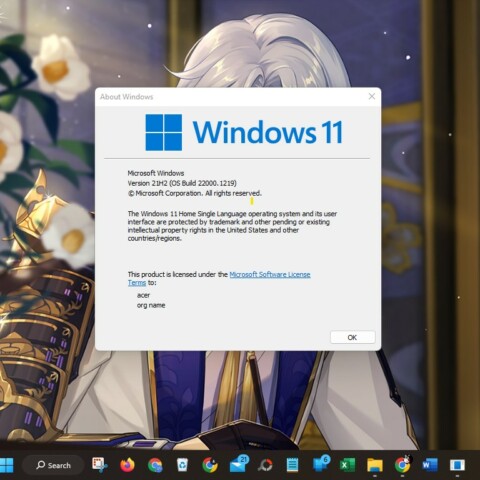
Task: Open the Microsoft Software License Terms link
Action: point(270,275)
